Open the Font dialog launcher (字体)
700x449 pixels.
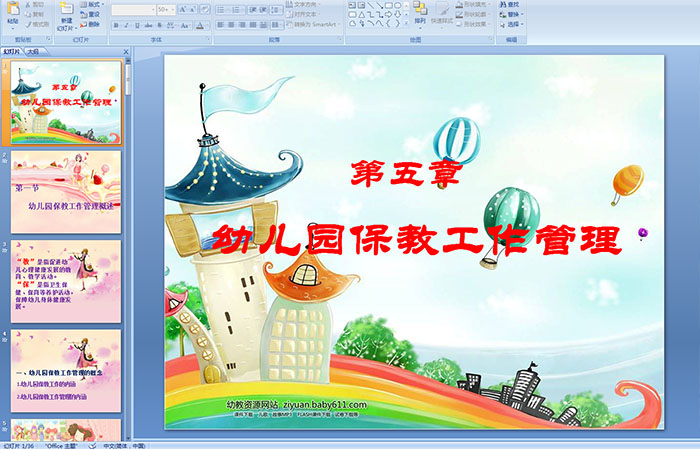208,39
